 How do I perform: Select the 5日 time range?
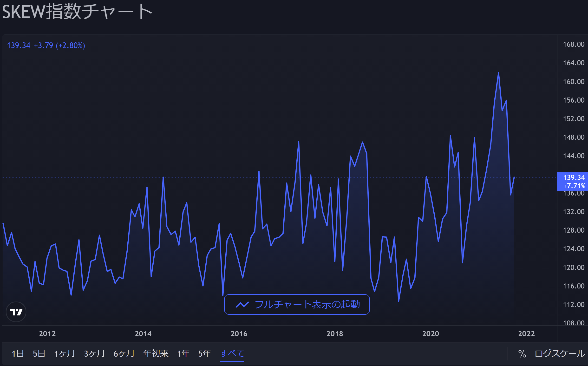[x=39, y=354]
